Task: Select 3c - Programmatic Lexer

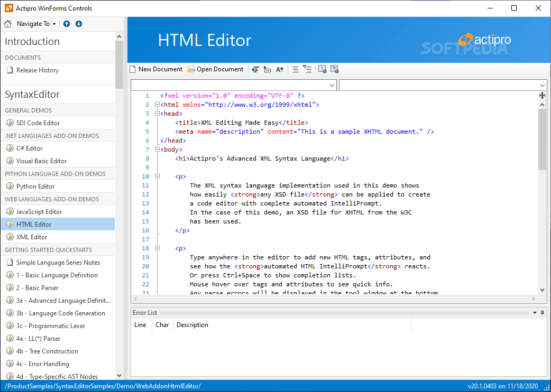Action: pos(58,325)
